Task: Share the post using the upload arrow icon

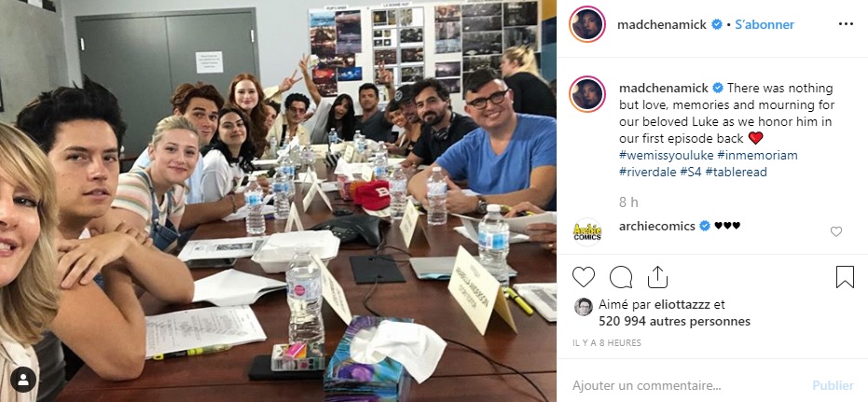Action: click(657, 277)
